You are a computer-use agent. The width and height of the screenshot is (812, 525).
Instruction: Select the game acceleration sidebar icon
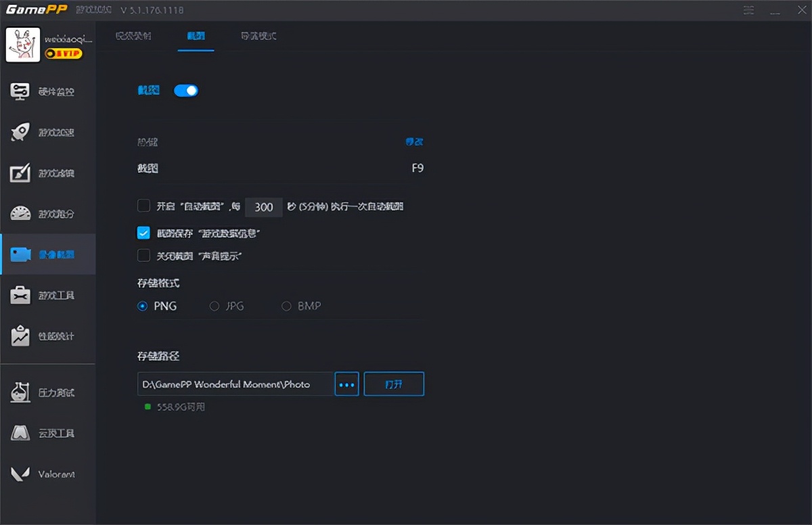pos(47,132)
